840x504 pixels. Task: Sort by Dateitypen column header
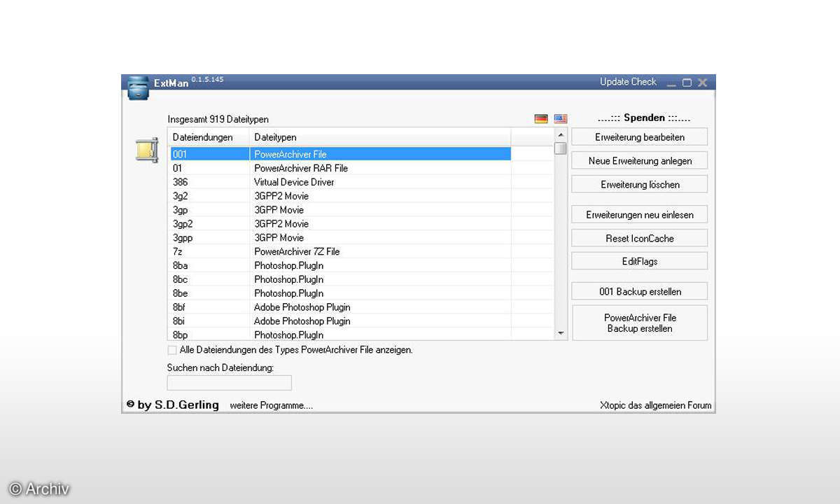[x=380, y=137]
